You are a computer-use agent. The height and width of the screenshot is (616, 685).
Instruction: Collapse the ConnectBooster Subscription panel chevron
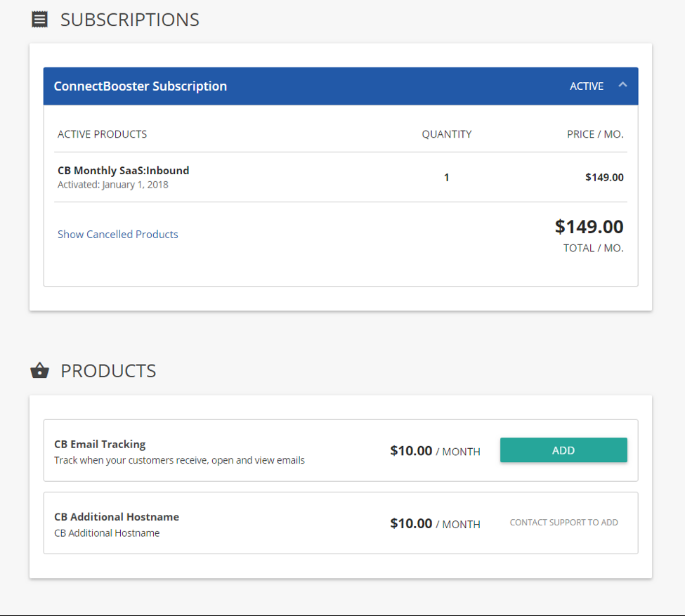pyautogui.click(x=622, y=85)
